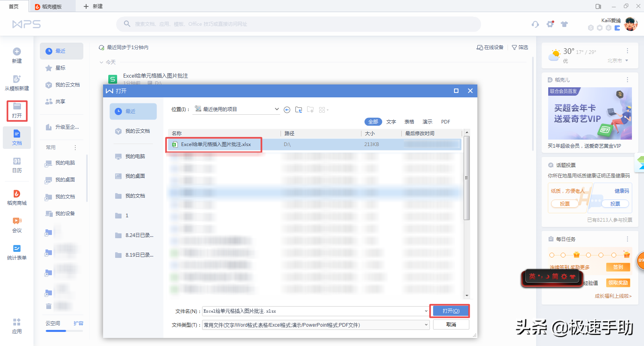Click the shirt skin icon in header

(564, 24)
